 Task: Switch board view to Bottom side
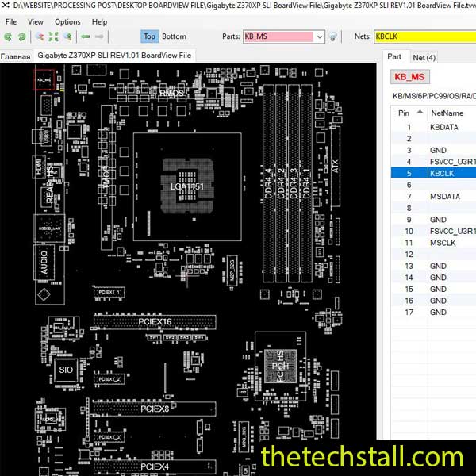pyautogui.click(x=174, y=36)
